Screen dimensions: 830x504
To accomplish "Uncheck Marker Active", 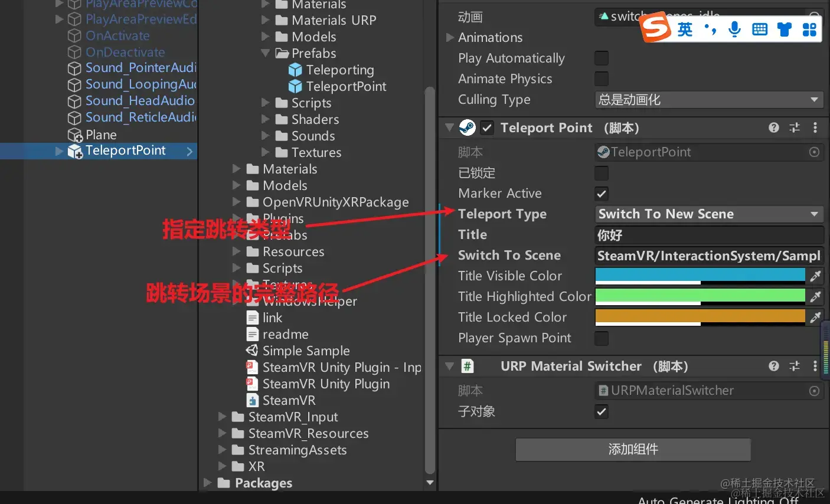I will [x=602, y=194].
